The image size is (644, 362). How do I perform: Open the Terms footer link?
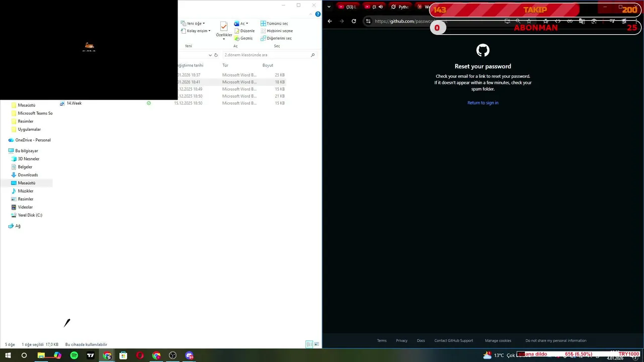tap(382, 340)
